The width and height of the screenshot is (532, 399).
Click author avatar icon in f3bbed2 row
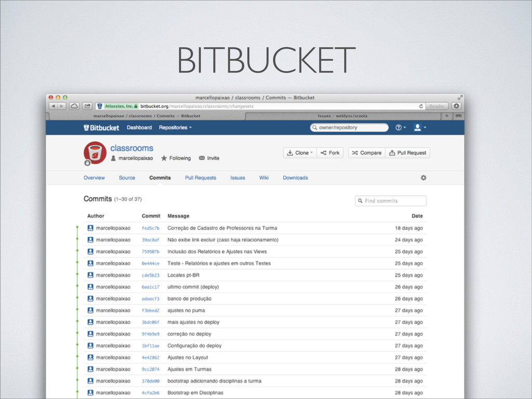(90, 311)
